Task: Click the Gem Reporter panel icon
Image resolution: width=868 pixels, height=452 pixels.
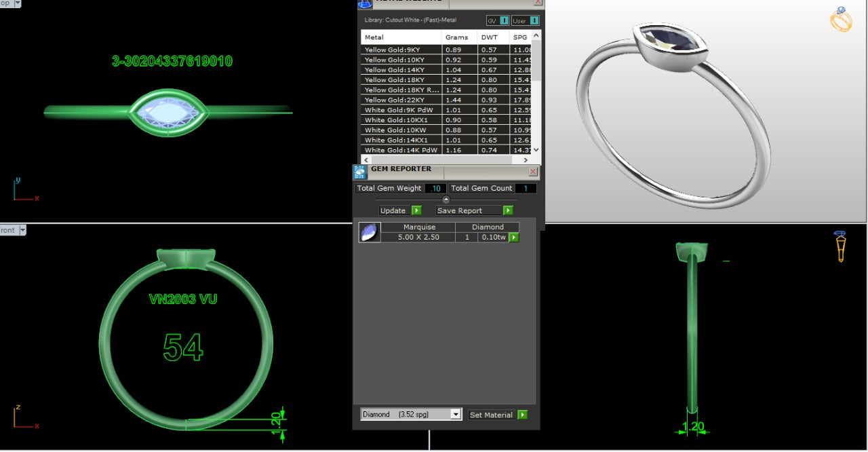Action: tap(359, 172)
